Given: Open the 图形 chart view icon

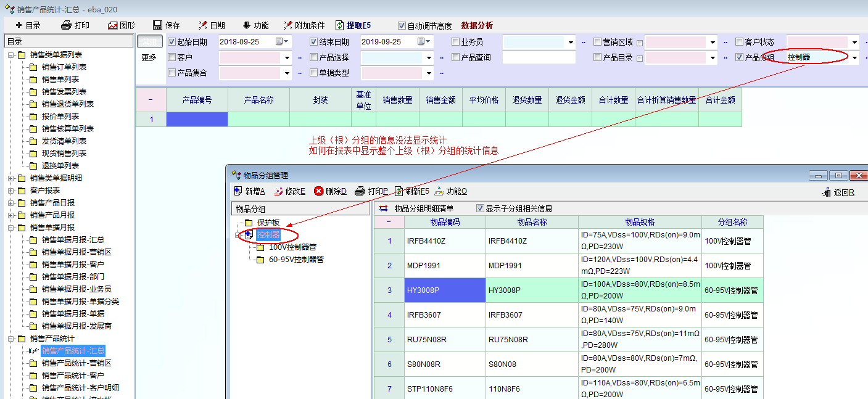Looking at the screenshot, I should (113, 25).
